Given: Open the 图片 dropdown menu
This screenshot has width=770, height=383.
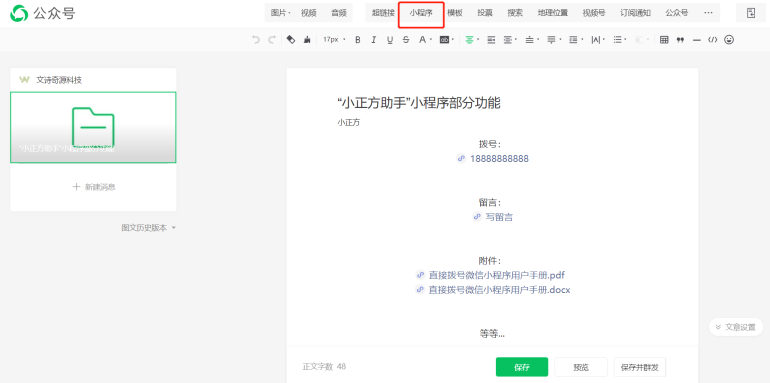Looking at the screenshot, I should click(x=280, y=13).
